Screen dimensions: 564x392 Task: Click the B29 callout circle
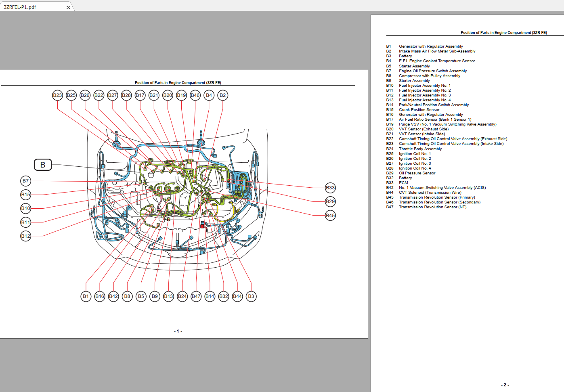click(330, 201)
